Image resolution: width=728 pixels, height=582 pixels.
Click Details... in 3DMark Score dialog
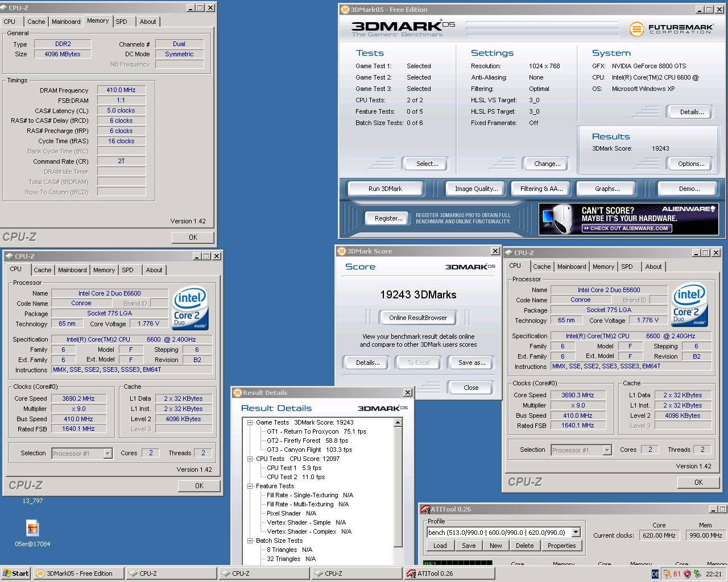click(x=367, y=363)
